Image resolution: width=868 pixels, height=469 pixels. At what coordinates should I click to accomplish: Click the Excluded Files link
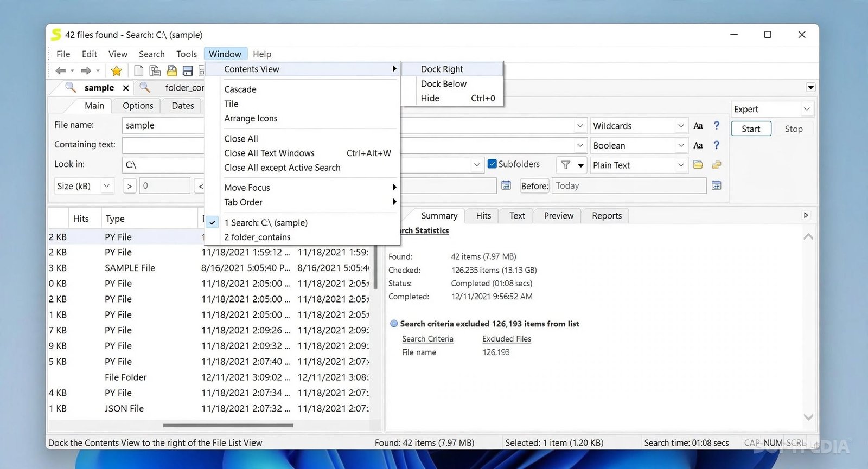507,339
